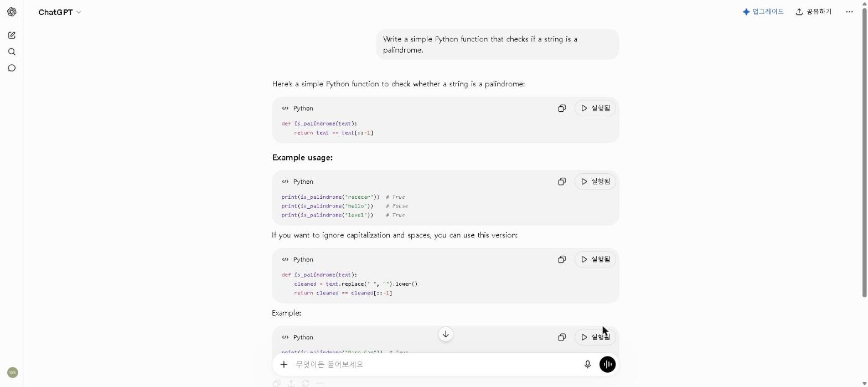The image size is (868, 387).
Task: Open the chat bubble icon in sidebar
Action: [12, 68]
